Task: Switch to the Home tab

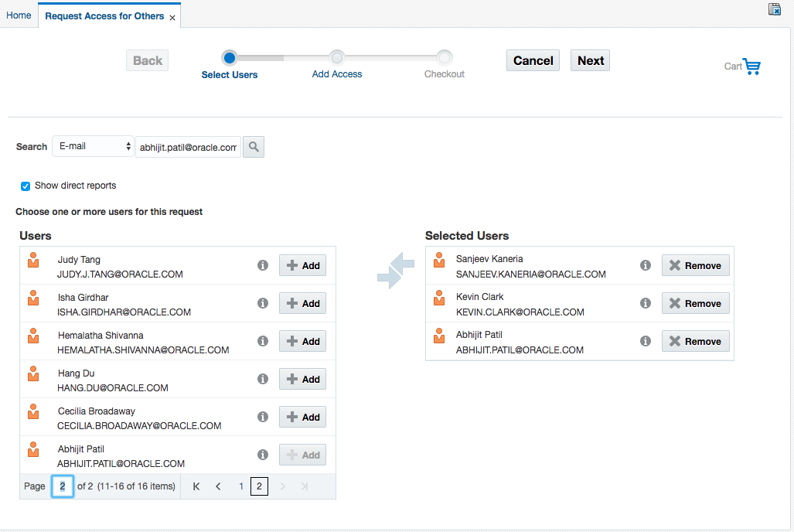Action: [19, 15]
